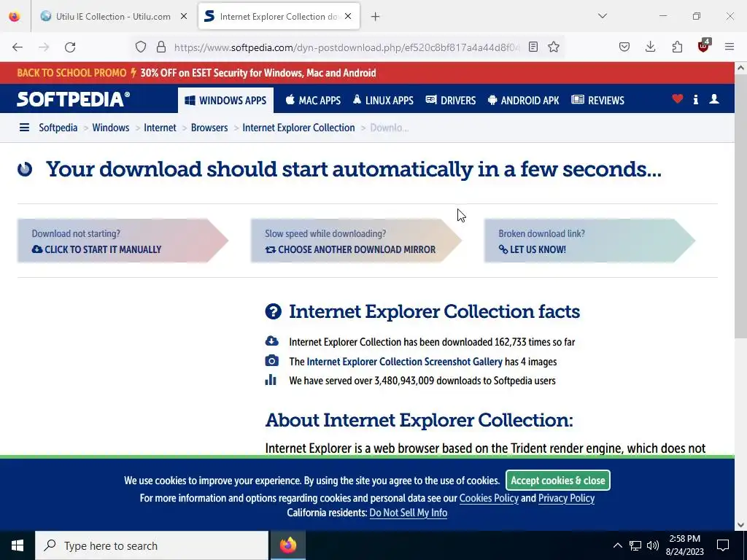Show site security padlock info

click(x=161, y=47)
